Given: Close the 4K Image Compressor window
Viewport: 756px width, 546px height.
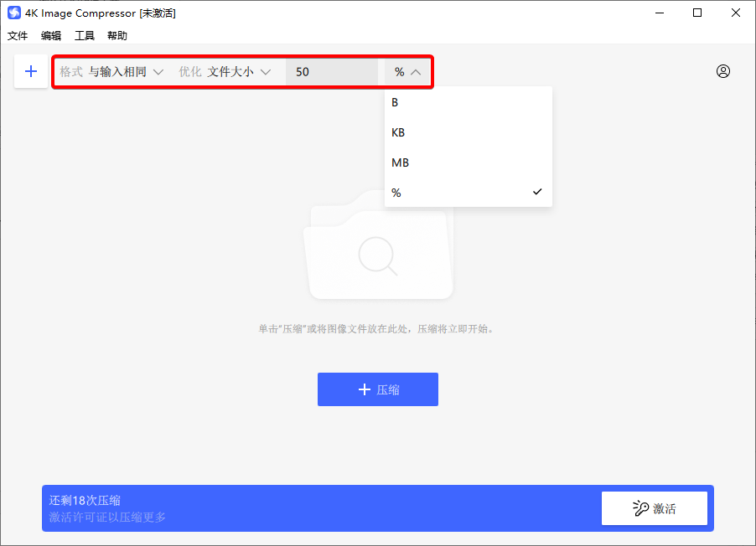Looking at the screenshot, I should [x=735, y=13].
